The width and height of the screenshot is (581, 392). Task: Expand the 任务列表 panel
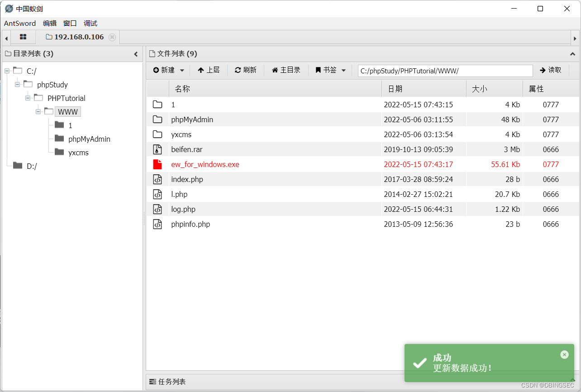(572, 379)
